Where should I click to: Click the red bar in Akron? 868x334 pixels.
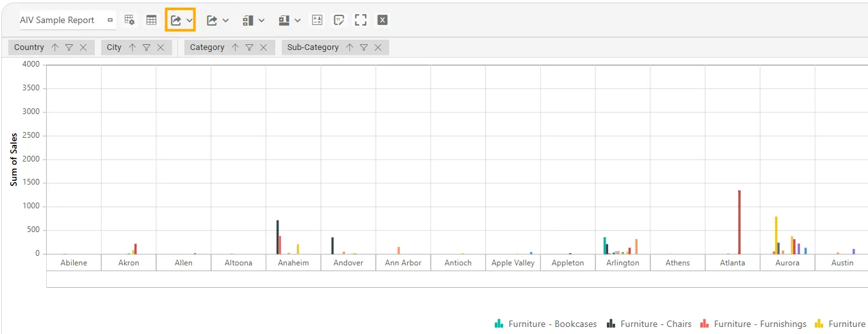coord(136,249)
